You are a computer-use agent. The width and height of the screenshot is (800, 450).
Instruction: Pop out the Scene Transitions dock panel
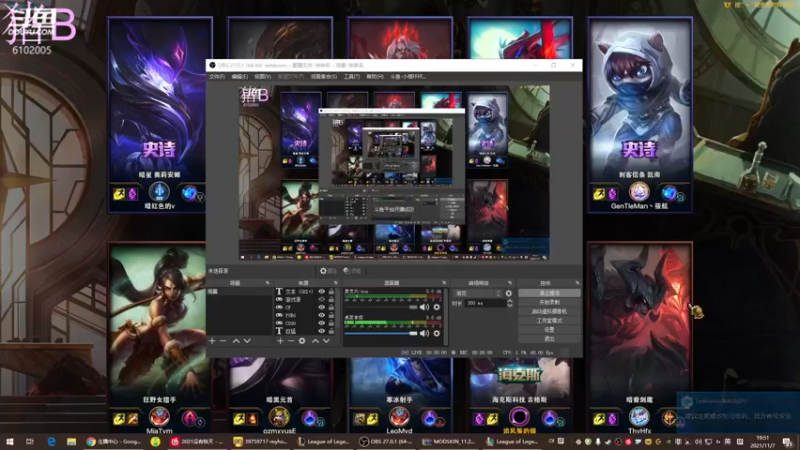[510, 283]
